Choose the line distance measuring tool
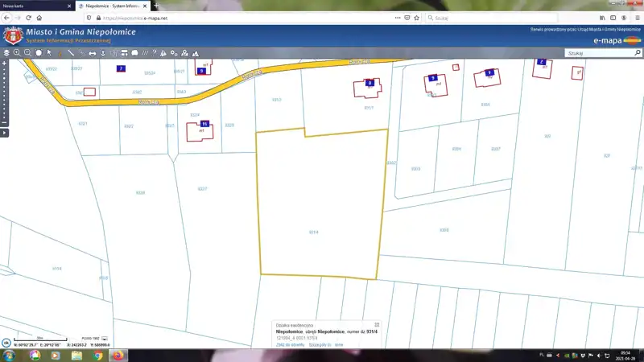Image resolution: width=644 pixels, height=362 pixels. (71, 53)
